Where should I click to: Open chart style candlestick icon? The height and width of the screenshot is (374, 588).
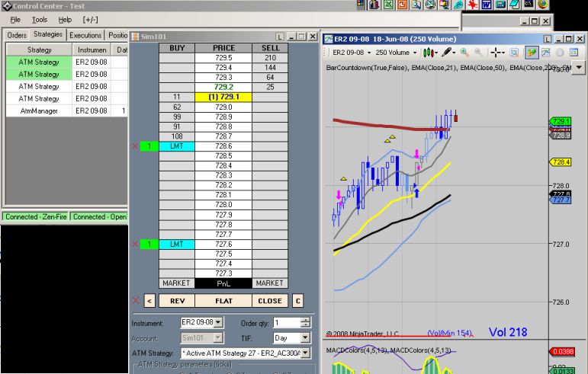tap(428, 53)
